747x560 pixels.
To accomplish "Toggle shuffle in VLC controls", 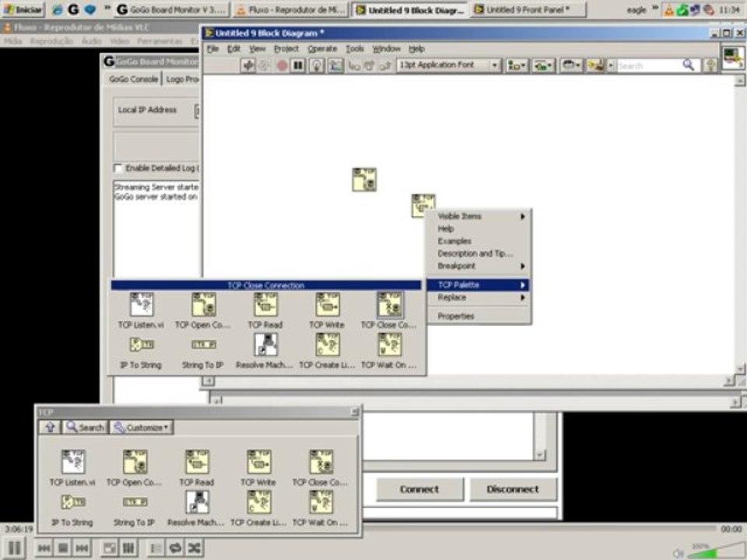I will click(194, 548).
